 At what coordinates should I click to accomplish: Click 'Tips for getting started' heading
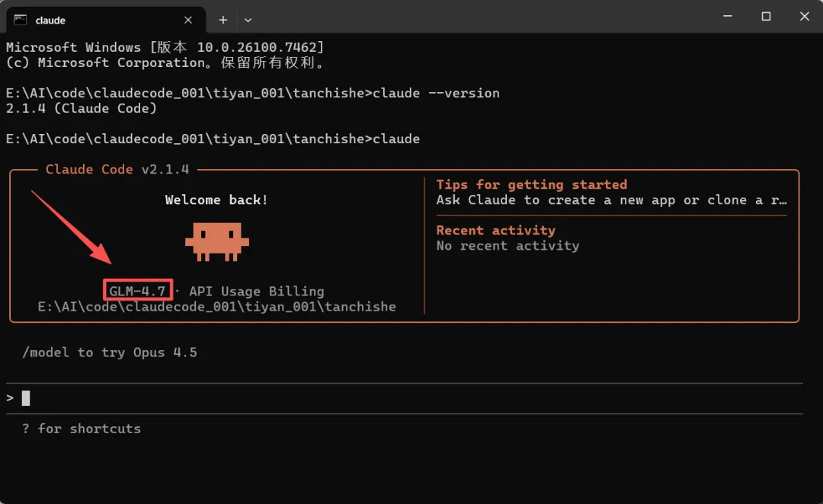pos(532,184)
